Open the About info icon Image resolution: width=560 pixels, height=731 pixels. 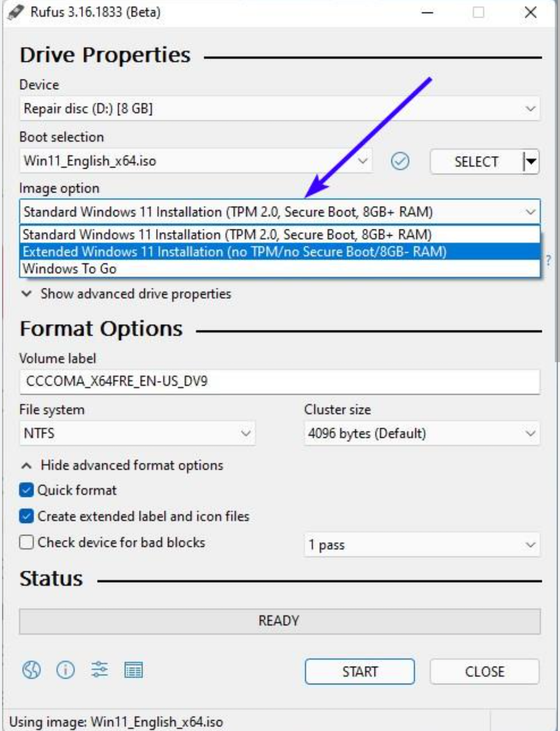click(x=65, y=670)
